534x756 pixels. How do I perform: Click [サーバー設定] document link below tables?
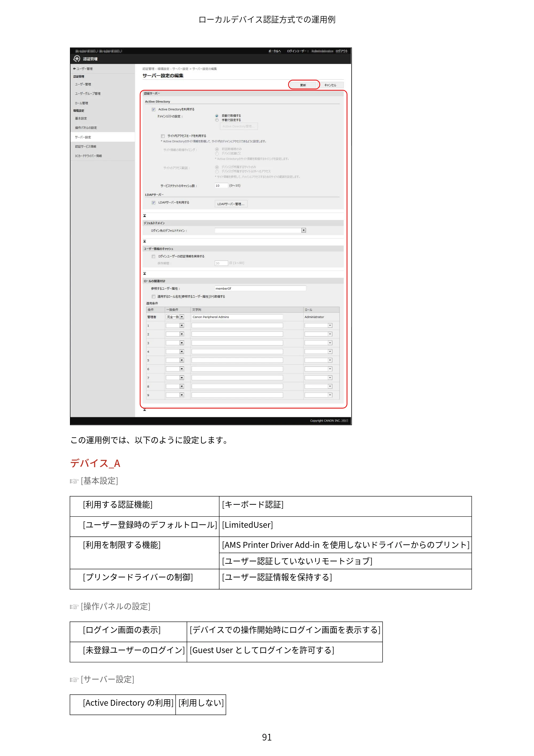point(108,679)
